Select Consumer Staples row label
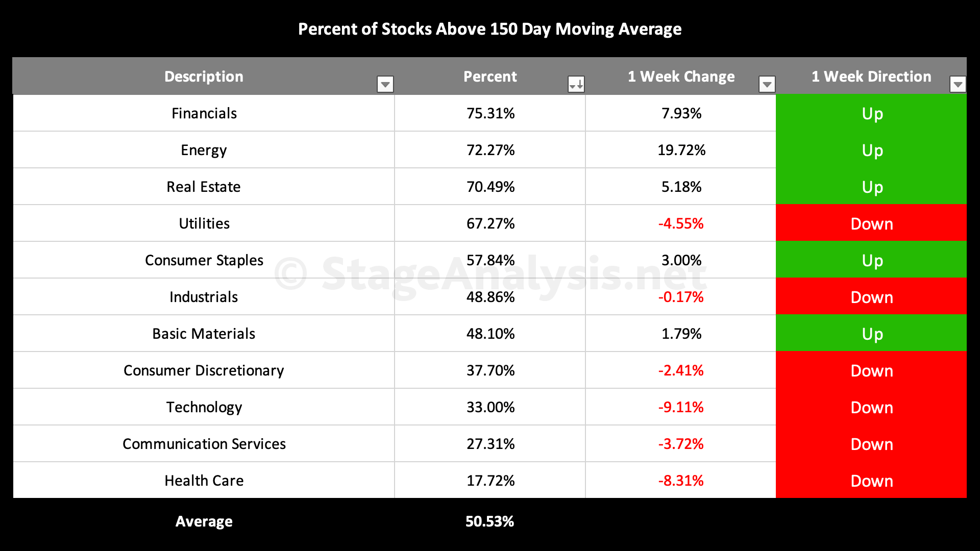The width and height of the screenshot is (980, 551). [204, 260]
